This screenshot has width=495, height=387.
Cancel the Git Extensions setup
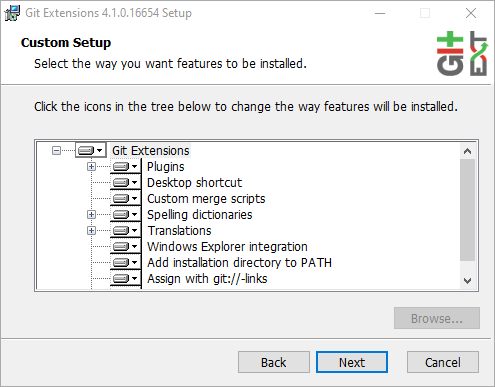tap(443, 362)
